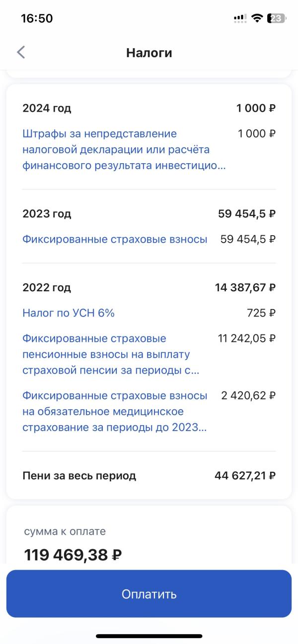Tap the 59 454,5 ₽ contributions amount
Viewport: 298px width, 644px height.
(248, 239)
